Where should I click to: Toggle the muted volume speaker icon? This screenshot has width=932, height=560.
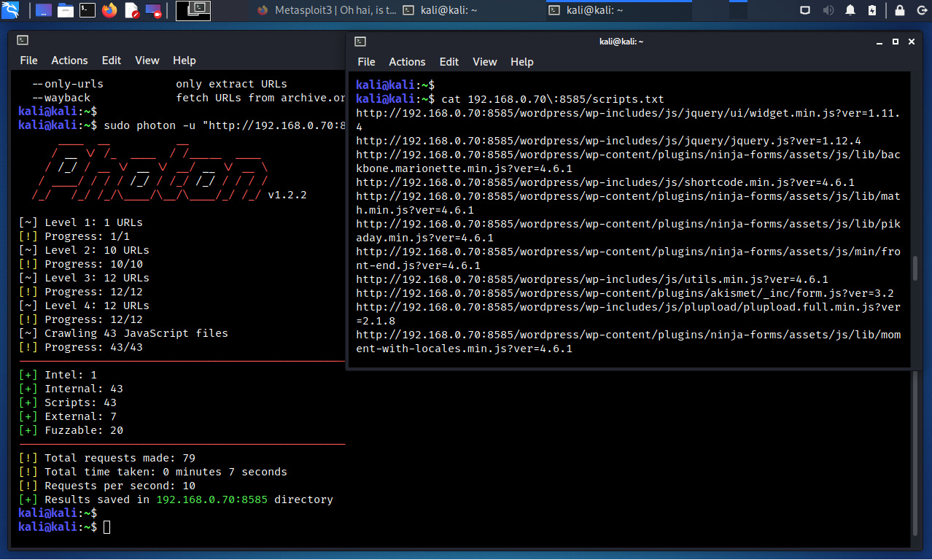pyautogui.click(x=828, y=10)
